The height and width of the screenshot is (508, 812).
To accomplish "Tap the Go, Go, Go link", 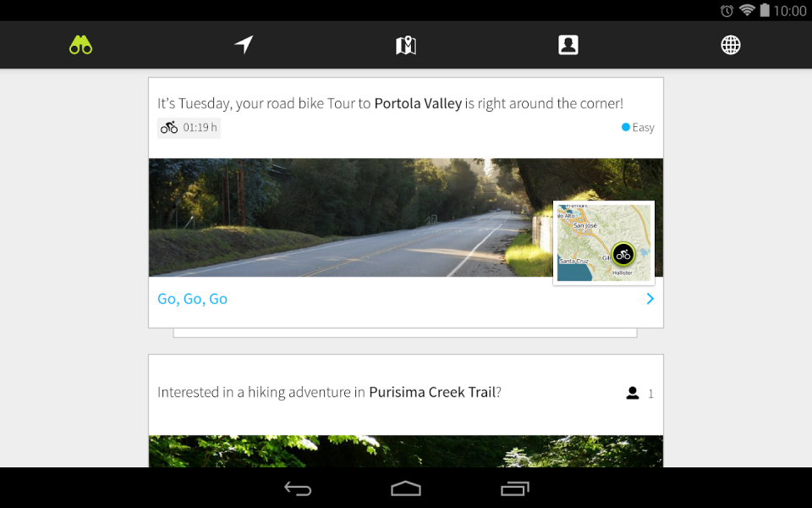I will [x=192, y=299].
